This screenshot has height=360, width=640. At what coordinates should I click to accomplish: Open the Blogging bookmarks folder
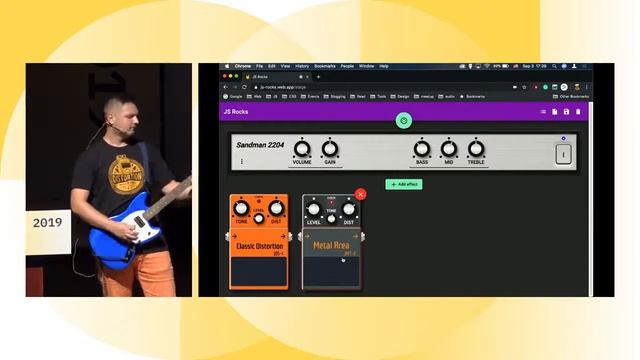334,97
